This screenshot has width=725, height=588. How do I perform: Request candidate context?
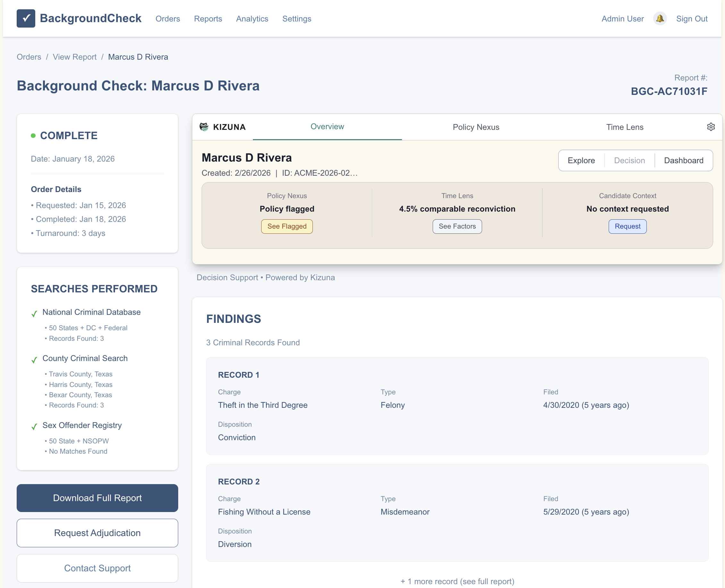627,226
